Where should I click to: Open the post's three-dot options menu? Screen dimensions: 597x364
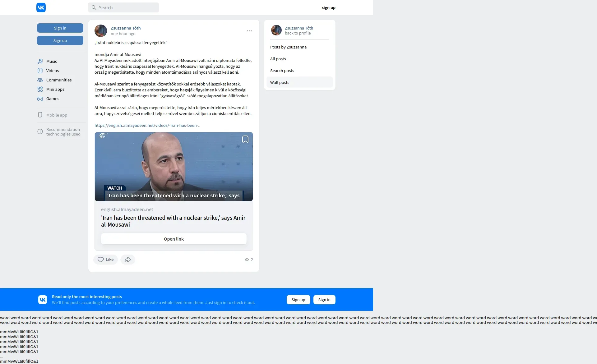[249, 31]
